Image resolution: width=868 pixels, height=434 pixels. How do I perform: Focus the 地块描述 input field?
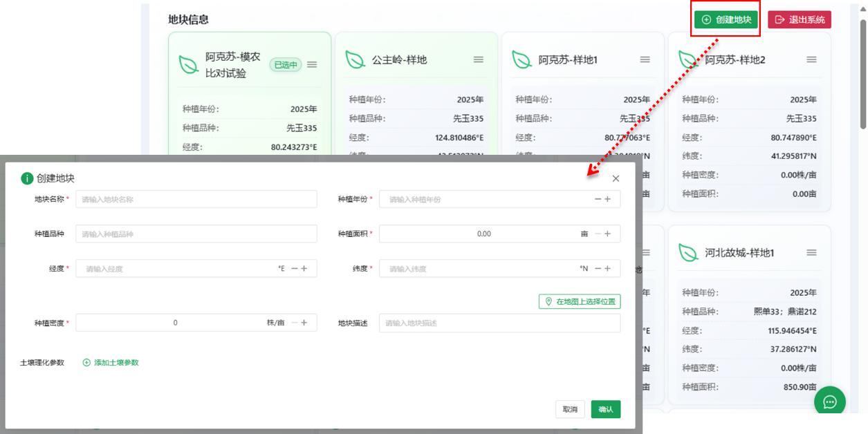[x=499, y=323]
